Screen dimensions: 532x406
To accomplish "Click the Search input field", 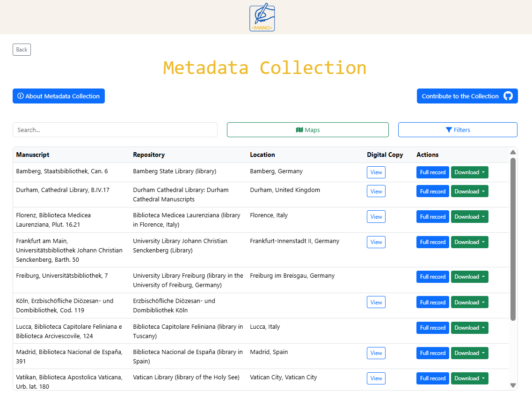I will (x=115, y=129).
